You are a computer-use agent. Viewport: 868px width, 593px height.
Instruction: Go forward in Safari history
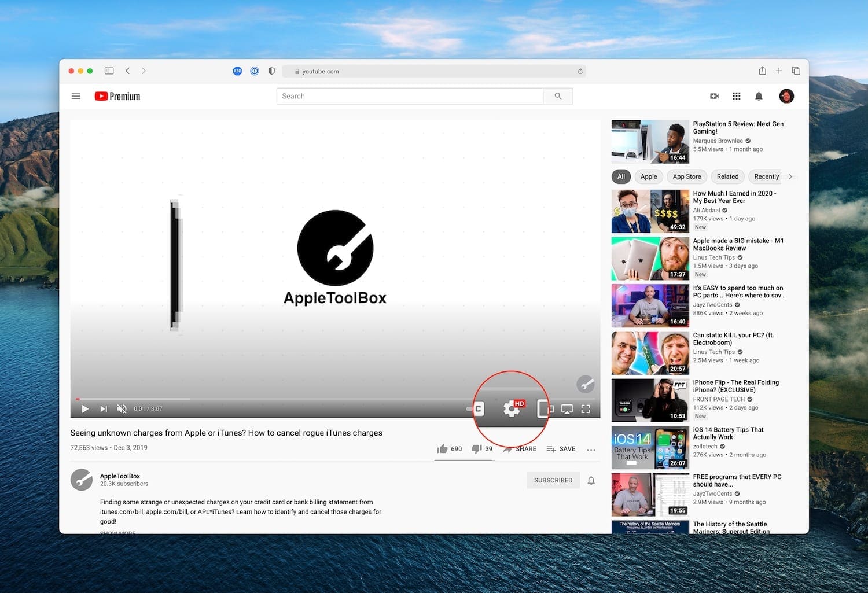(x=144, y=71)
